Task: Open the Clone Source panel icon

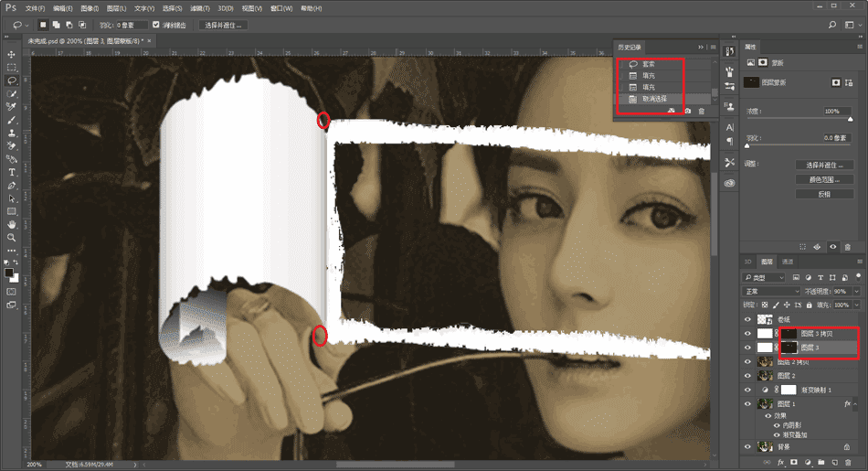Action: click(730, 106)
